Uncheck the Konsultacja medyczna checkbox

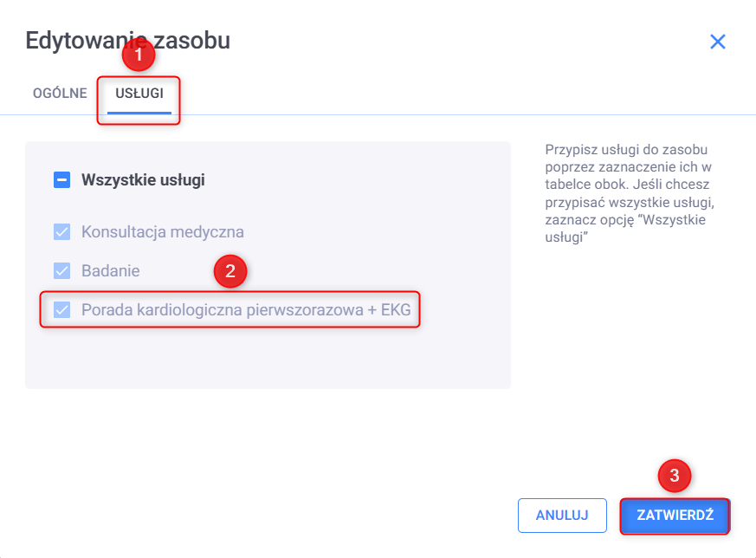(x=62, y=232)
